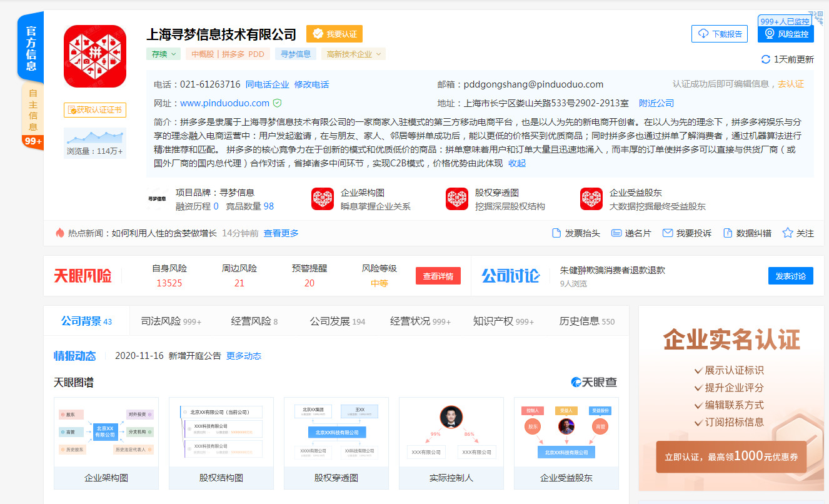Image resolution: width=829 pixels, height=504 pixels.
Task: Click the 我要投诉 complaint envelope icon
Action: pyautogui.click(x=668, y=233)
